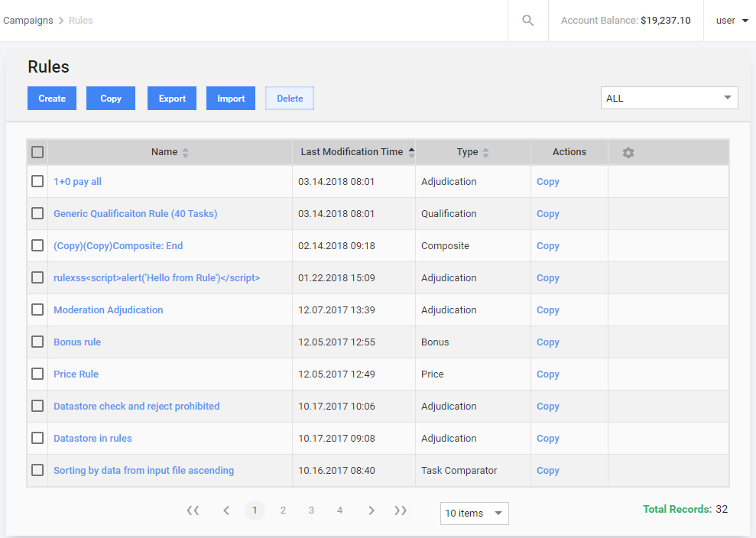Open (Copy)(Copy)Composite: End rule

click(x=118, y=246)
